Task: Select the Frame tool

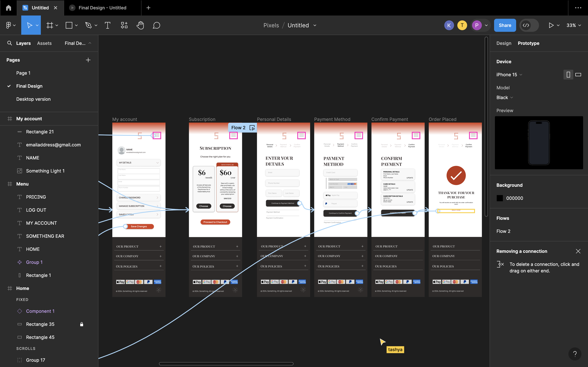Action: [x=50, y=25]
